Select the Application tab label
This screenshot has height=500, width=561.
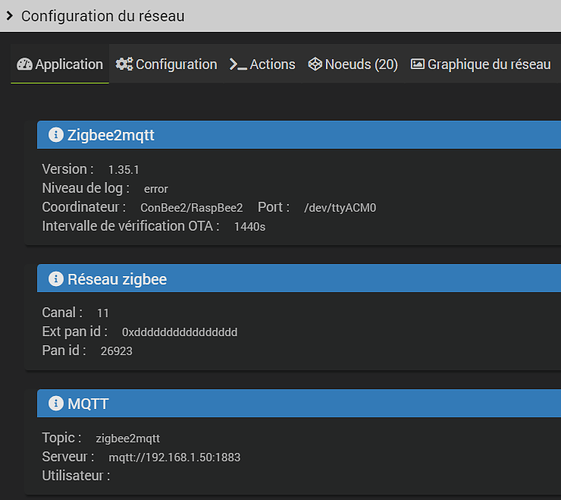click(69, 64)
